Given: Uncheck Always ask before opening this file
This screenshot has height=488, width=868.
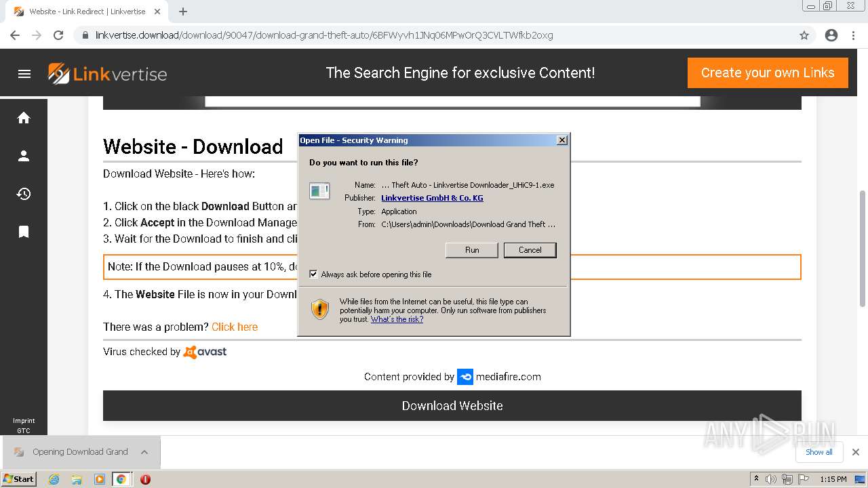Looking at the screenshot, I should [313, 274].
